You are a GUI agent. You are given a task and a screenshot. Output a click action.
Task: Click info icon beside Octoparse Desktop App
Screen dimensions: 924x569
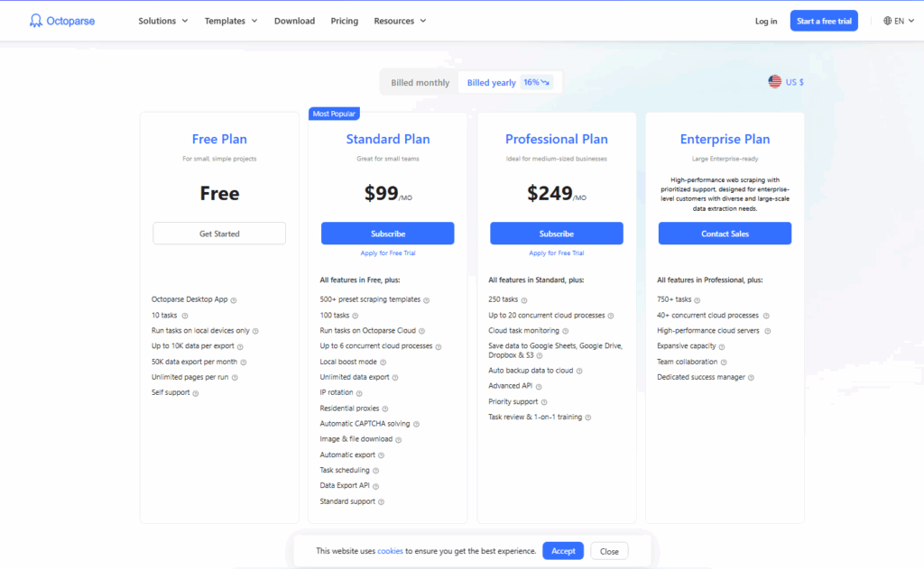tap(234, 300)
